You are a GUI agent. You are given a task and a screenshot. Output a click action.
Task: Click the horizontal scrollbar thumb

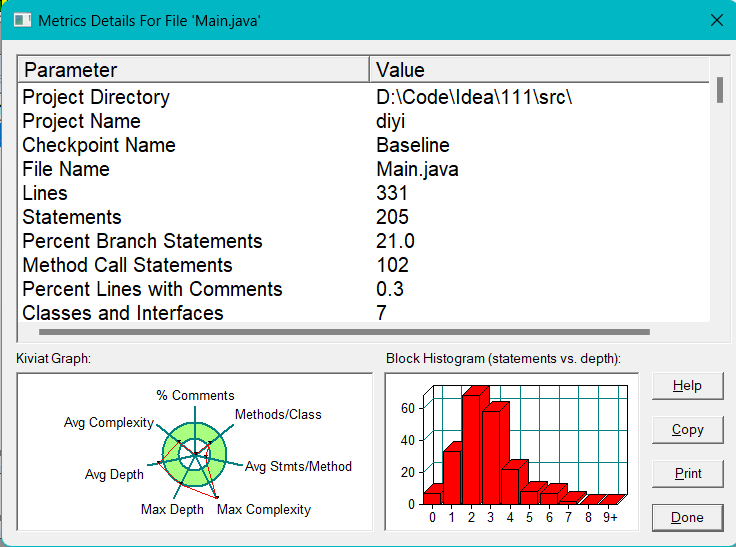(x=345, y=332)
